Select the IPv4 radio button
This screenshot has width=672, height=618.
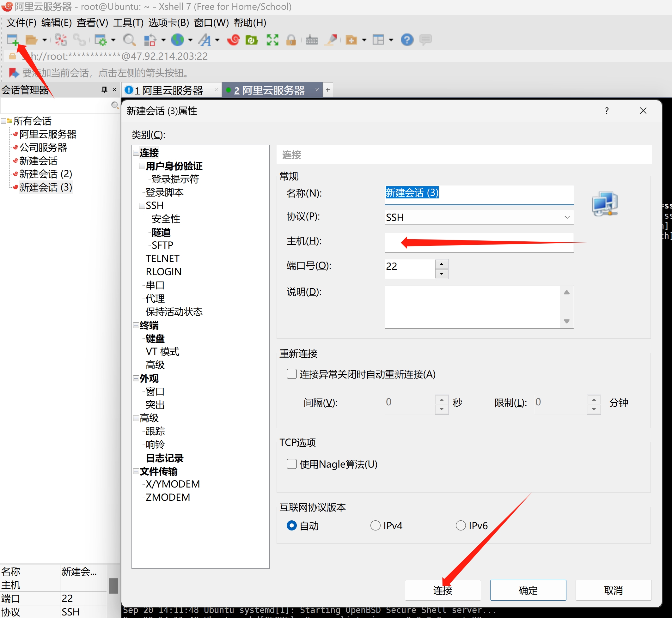pos(375,525)
